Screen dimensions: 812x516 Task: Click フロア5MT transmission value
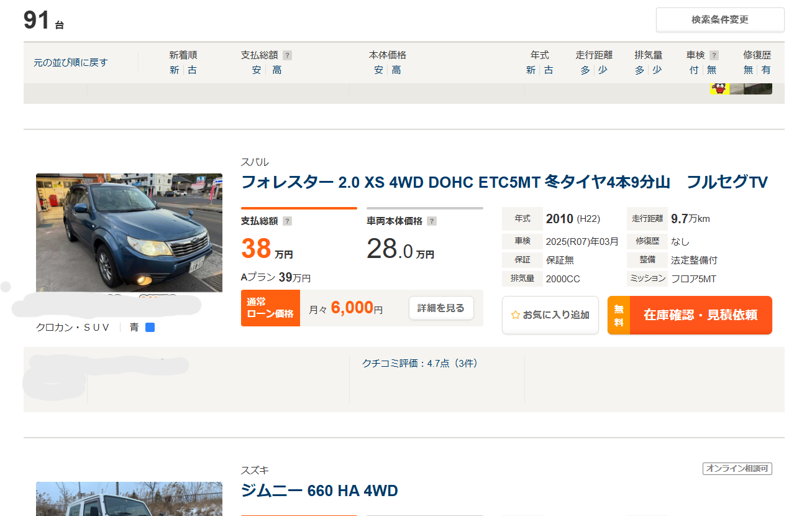(x=693, y=279)
